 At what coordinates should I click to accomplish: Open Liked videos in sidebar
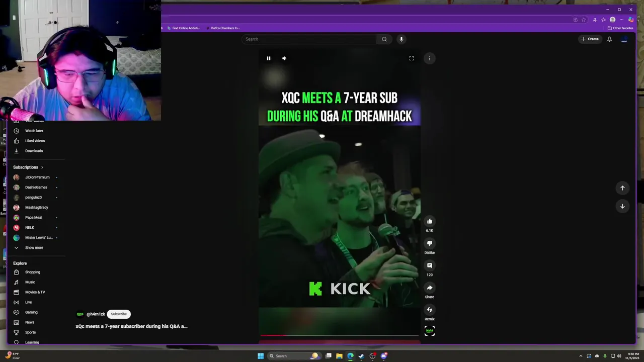coord(34,141)
